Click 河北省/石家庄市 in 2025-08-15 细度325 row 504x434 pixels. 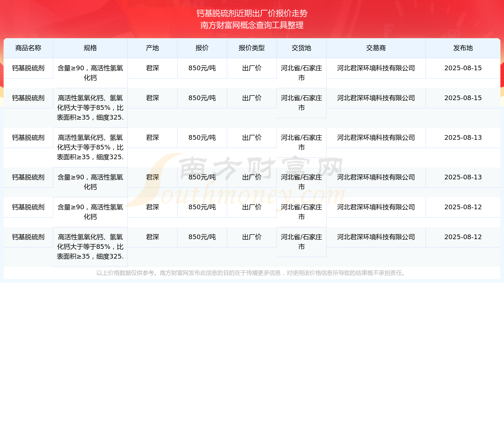tap(302, 103)
